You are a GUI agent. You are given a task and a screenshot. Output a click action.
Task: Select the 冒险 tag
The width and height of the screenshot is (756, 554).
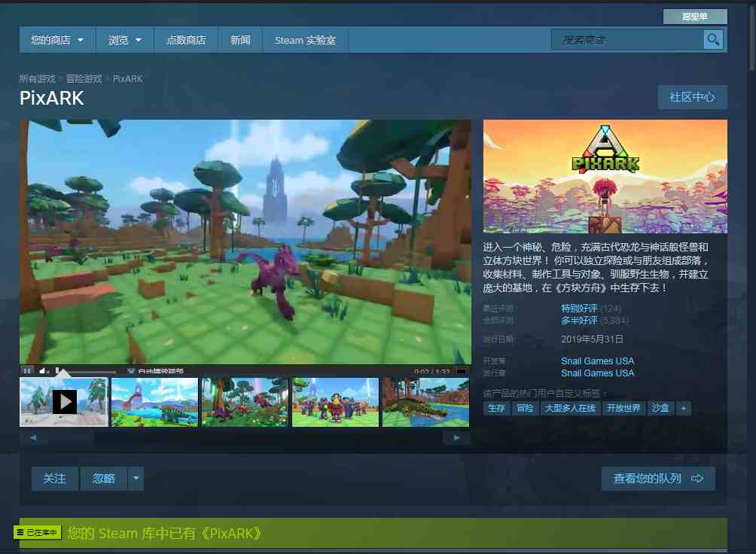tap(525, 409)
